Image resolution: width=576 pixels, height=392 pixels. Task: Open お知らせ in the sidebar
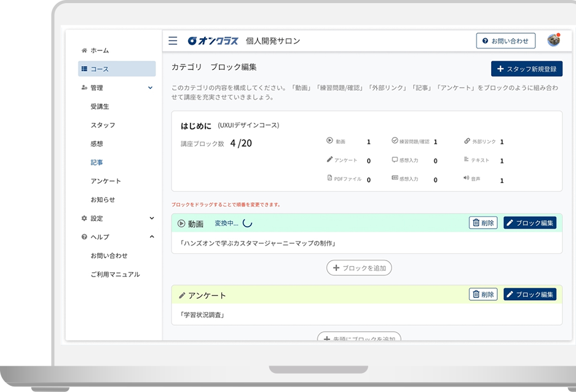[103, 200]
